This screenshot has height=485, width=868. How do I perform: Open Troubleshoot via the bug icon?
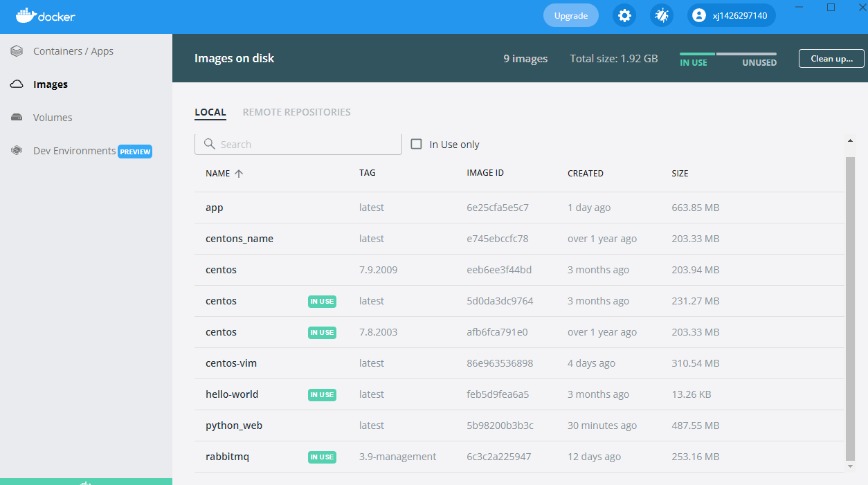coord(662,15)
